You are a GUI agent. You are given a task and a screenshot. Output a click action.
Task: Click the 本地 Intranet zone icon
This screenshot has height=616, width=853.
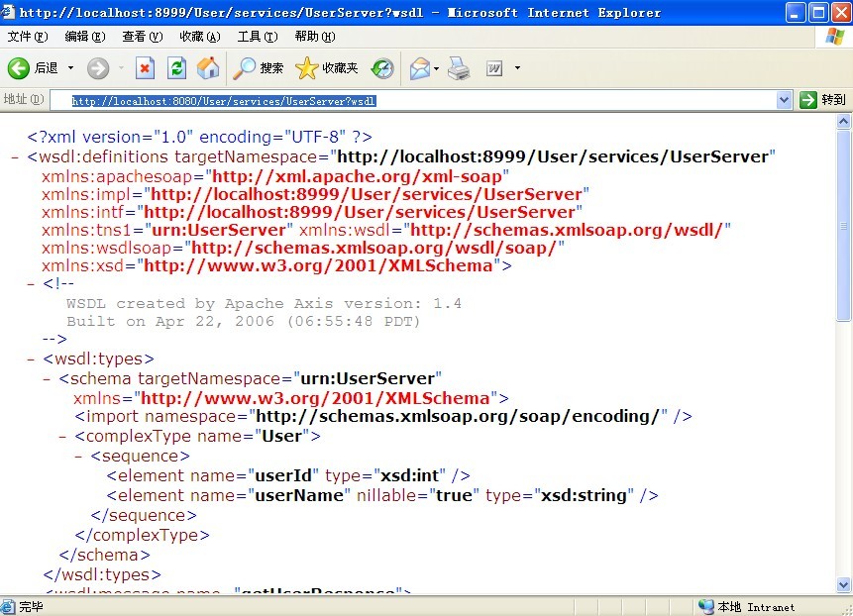pyautogui.click(x=705, y=607)
